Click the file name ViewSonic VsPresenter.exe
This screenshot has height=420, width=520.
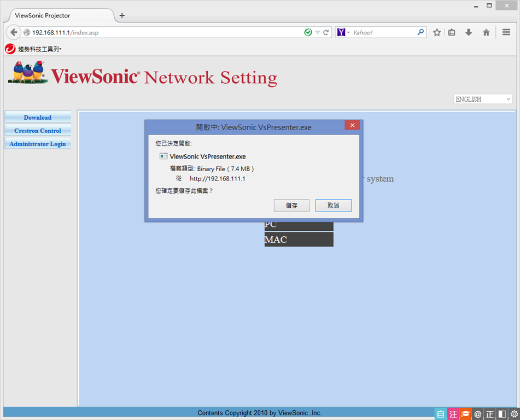coord(208,156)
